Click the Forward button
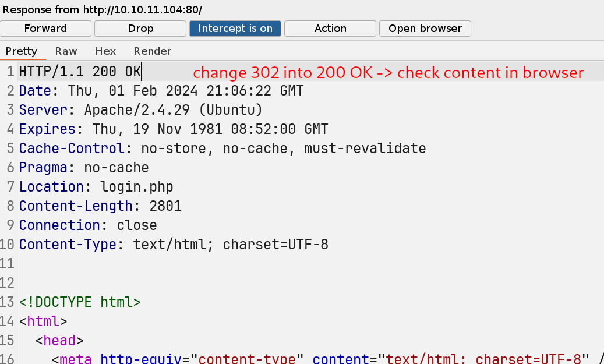 click(45, 29)
